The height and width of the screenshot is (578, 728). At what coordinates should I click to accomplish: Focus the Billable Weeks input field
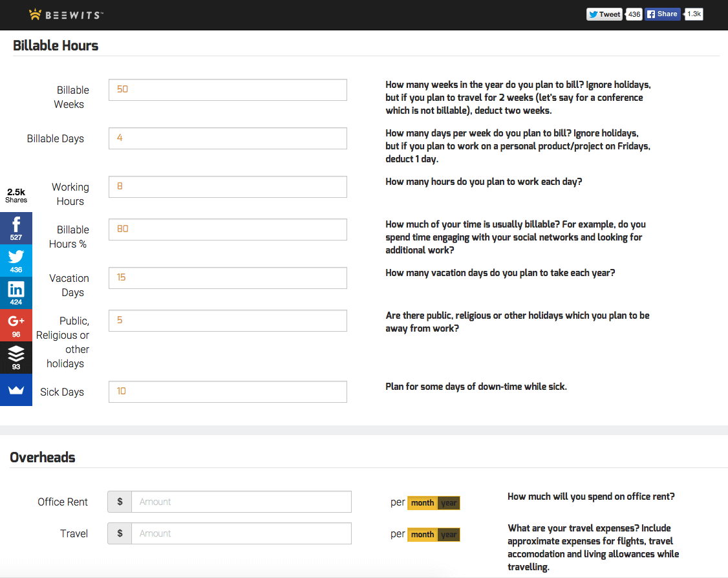point(228,90)
